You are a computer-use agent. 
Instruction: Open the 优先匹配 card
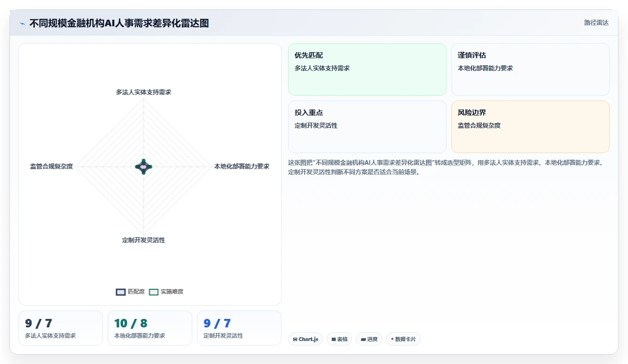tap(367, 70)
